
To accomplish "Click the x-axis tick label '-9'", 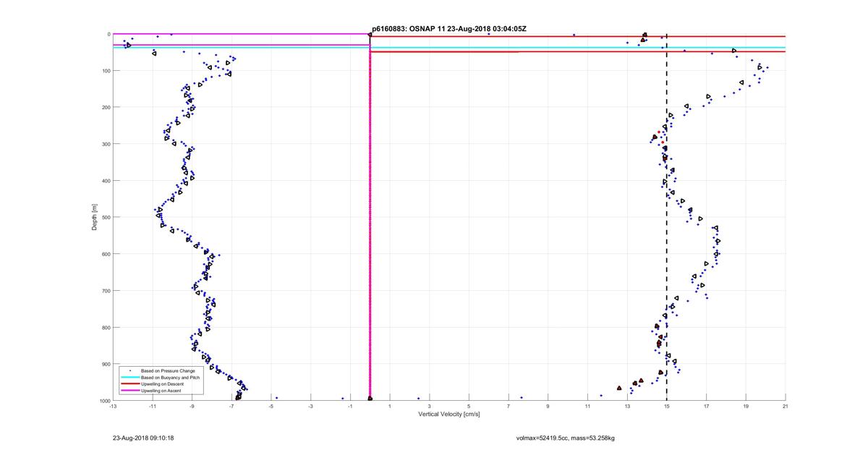I will 192,406.
